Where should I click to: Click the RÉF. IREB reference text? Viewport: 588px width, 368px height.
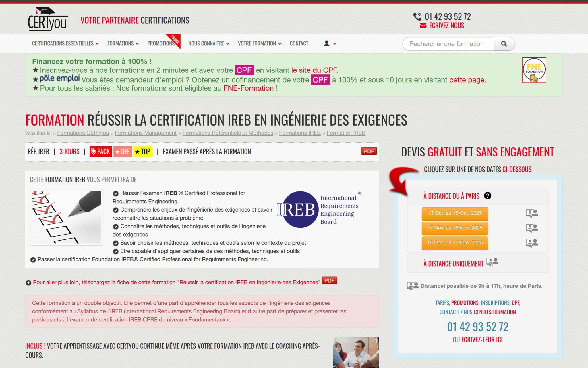pos(38,152)
